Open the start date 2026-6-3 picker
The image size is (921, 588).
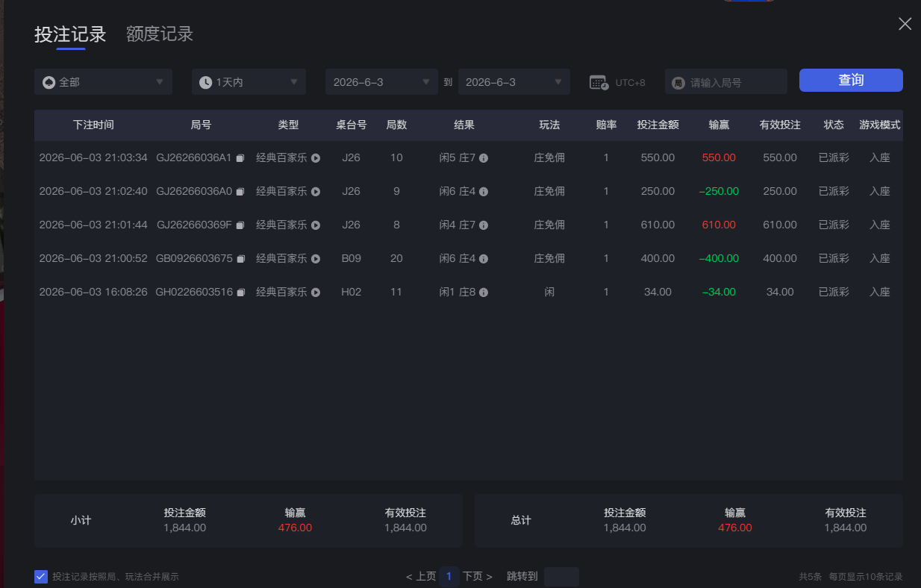point(381,82)
